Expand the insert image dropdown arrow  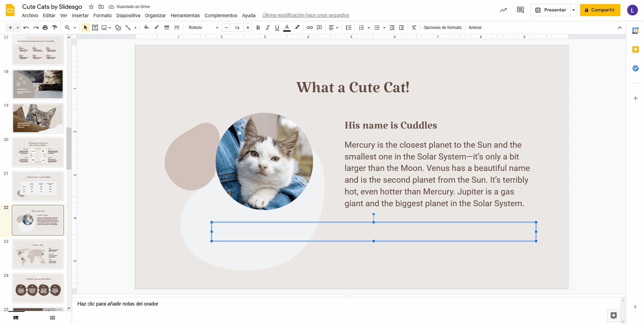(110, 28)
